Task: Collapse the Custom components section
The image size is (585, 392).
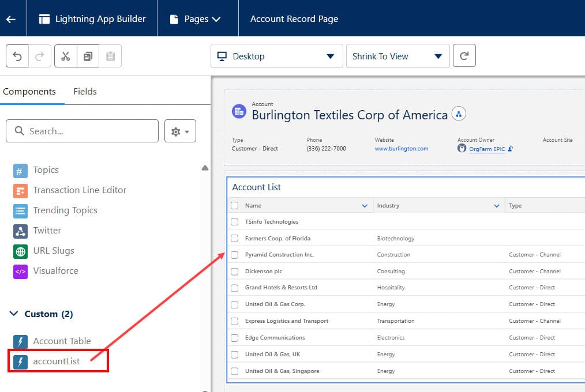Action: (x=14, y=314)
